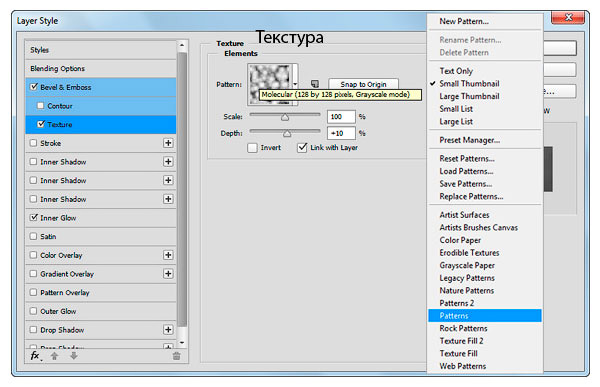Viewport: 600px width, 387px height.
Task: Enable the Pattern Overlay checkbox
Action: point(33,292)
